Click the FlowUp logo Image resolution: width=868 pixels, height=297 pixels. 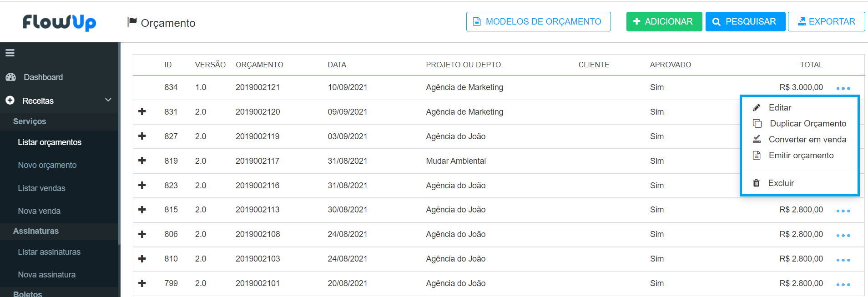pos(59,22)
